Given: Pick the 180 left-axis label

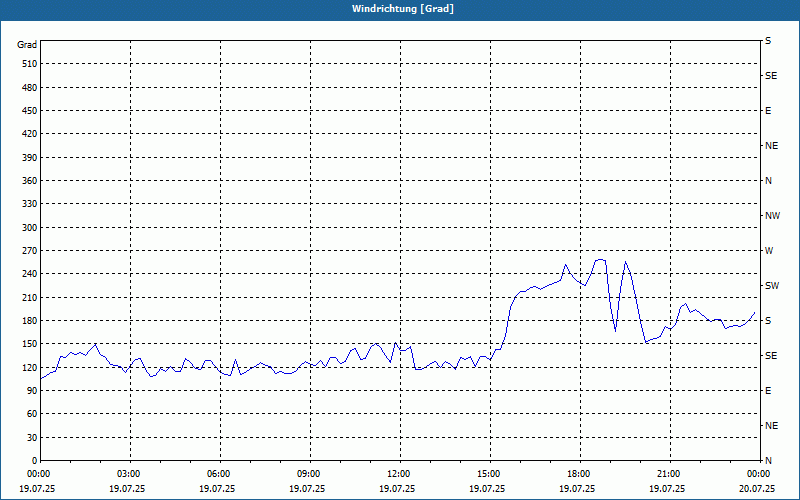Looking at the screenshot, I should tap(30, 320).
